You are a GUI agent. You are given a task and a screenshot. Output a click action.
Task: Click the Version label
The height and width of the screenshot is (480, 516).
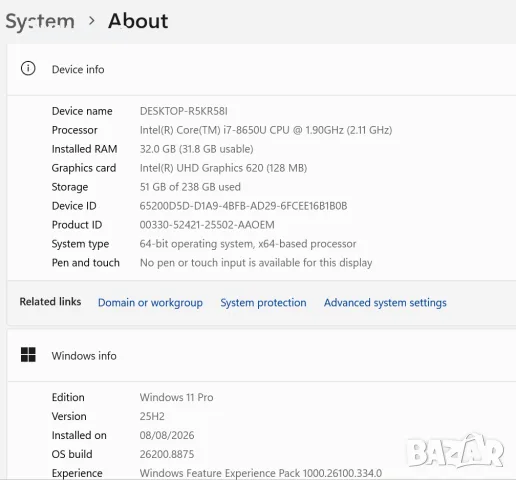click(69, 416)
